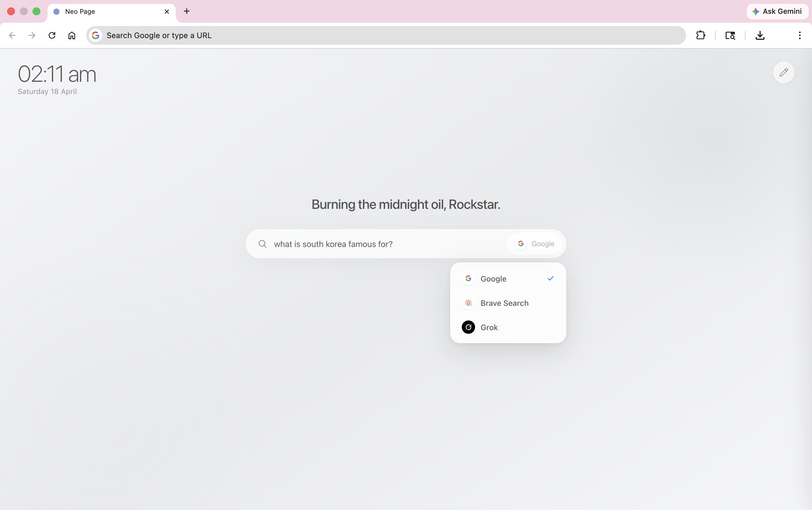Click the Google logo in the address bar
This screenshot has height=510, width=812.
pyautogui.click(x=96, y=35)
